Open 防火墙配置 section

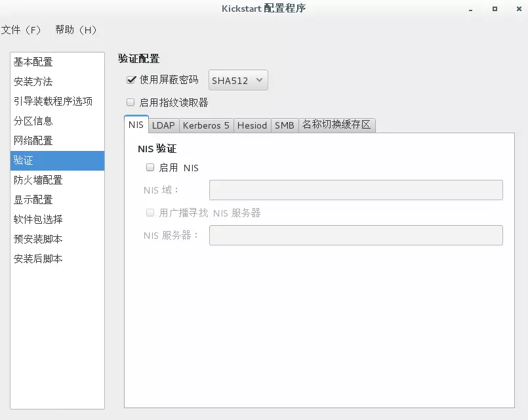pos(38,180)
